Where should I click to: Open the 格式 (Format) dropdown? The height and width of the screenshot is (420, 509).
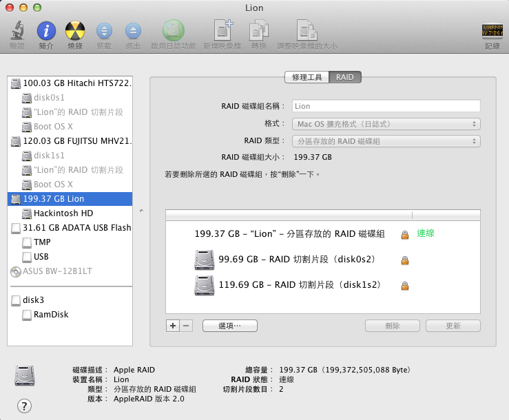[x=386, y=124]
